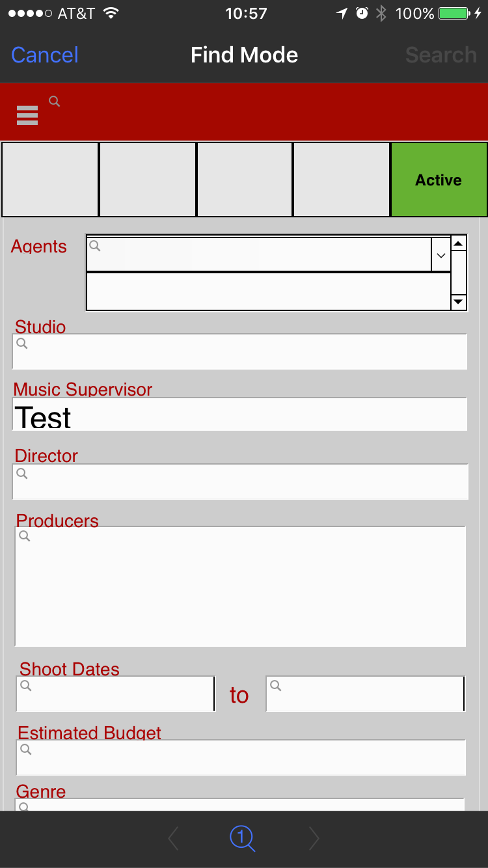
Task: Cancel Find Mode
Action: pyautogui.click(x=45, y=55)
